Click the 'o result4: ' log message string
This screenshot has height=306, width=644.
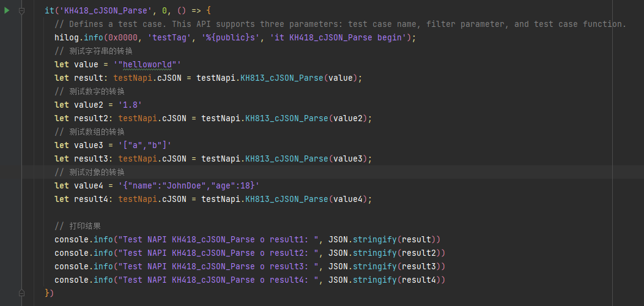pyautogui.click(x=218, y=280)
